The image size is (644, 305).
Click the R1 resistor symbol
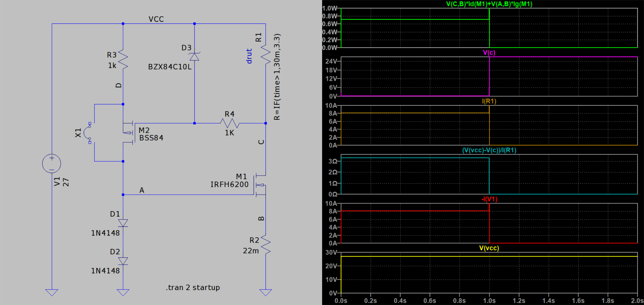point(266,55)
